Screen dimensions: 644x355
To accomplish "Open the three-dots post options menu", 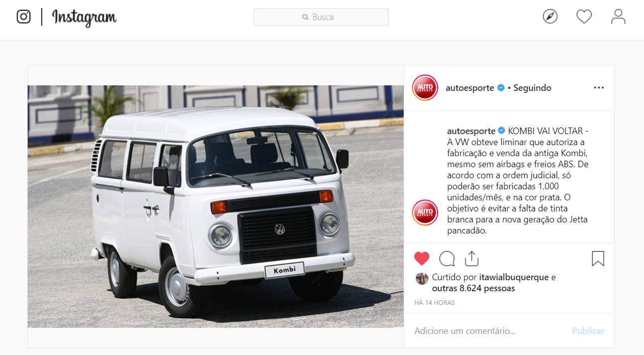I will click(599, 88).
